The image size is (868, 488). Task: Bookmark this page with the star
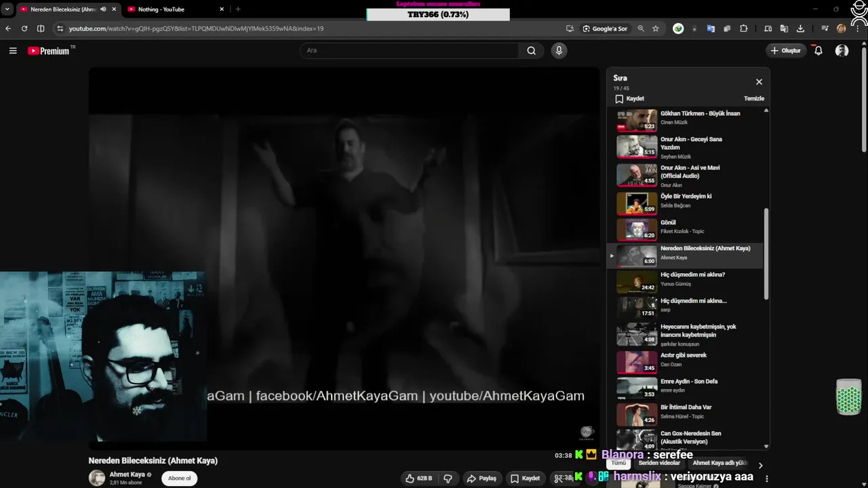coord(656,28)
